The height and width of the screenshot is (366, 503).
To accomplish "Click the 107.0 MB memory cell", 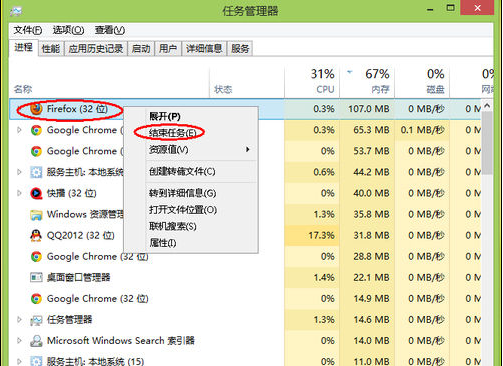I will tap(367, 109).
